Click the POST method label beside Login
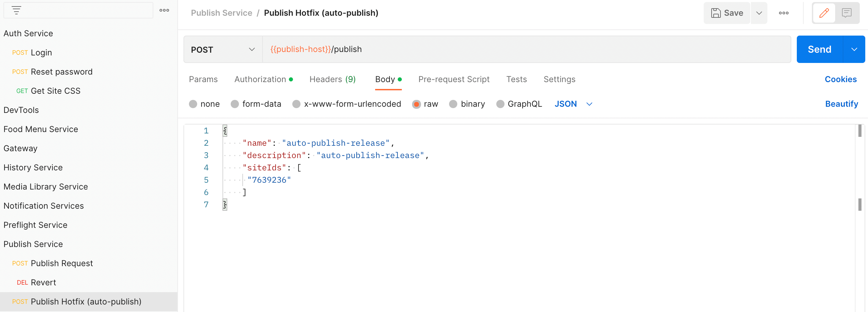Screen dimensions: 868x312 pyautogui.click(x=20, y=52)
